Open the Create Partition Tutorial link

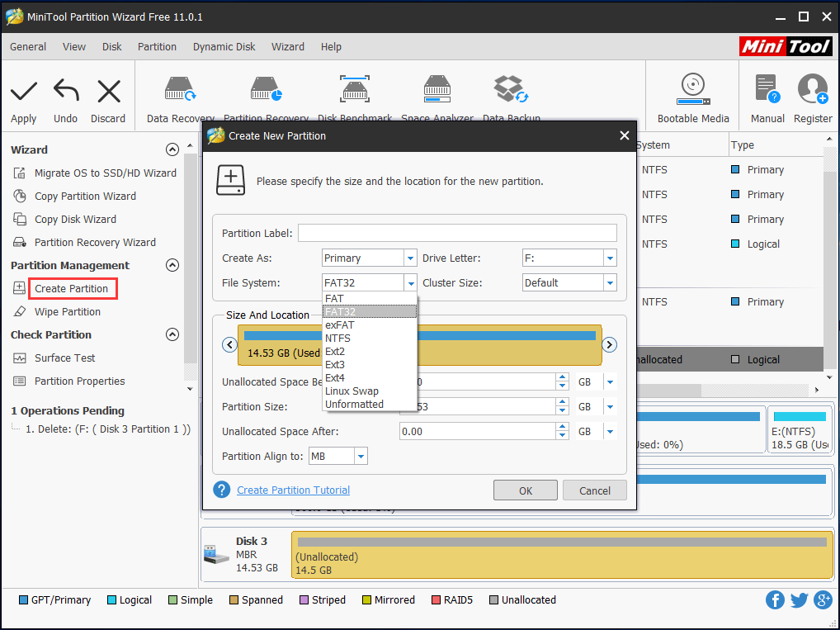293,490
